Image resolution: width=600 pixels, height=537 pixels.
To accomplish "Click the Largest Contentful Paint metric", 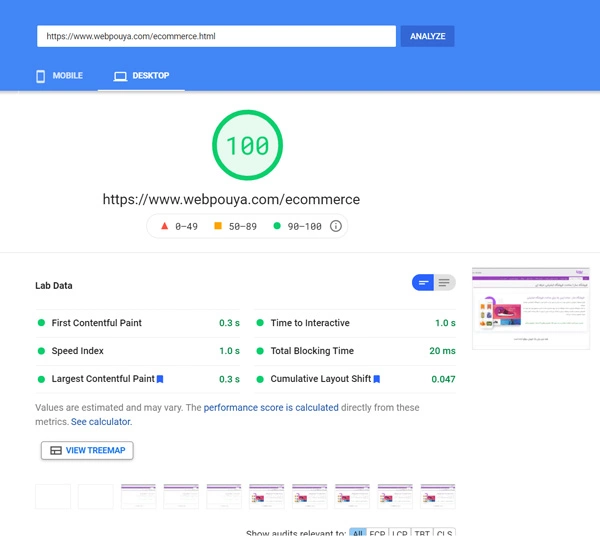I will (x=138, y=379).
